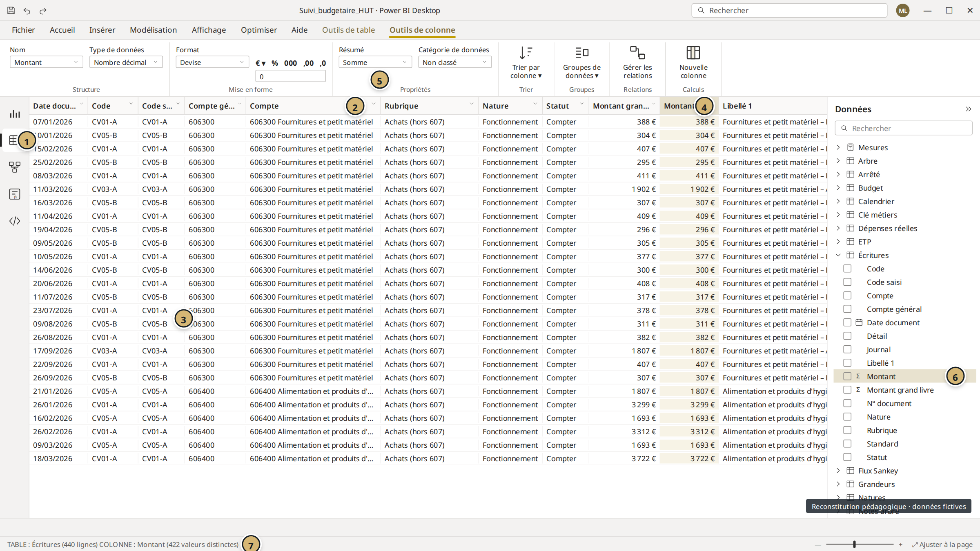
Task: Click Ajuster à la page button
Action: coord(942,544)
